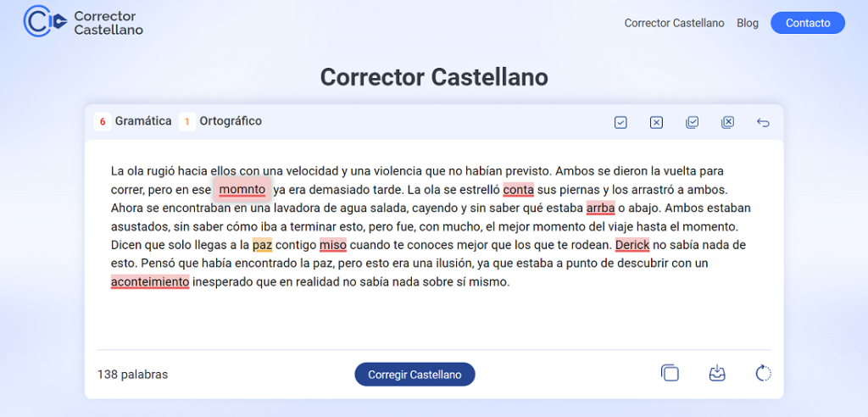
Task: Reject all corrections with stacked X icon
Action: (x=727, y=123)
